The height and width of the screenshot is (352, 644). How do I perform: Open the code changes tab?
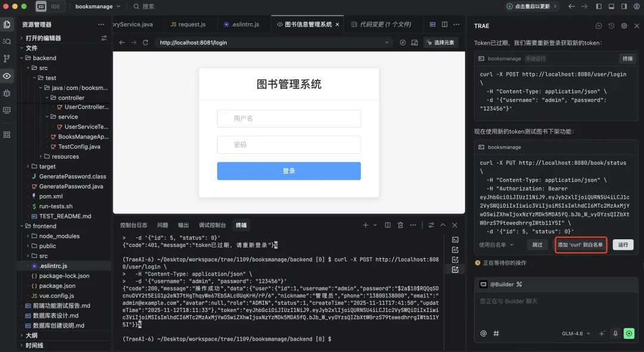pyautogui.click(x=382, y=24)
